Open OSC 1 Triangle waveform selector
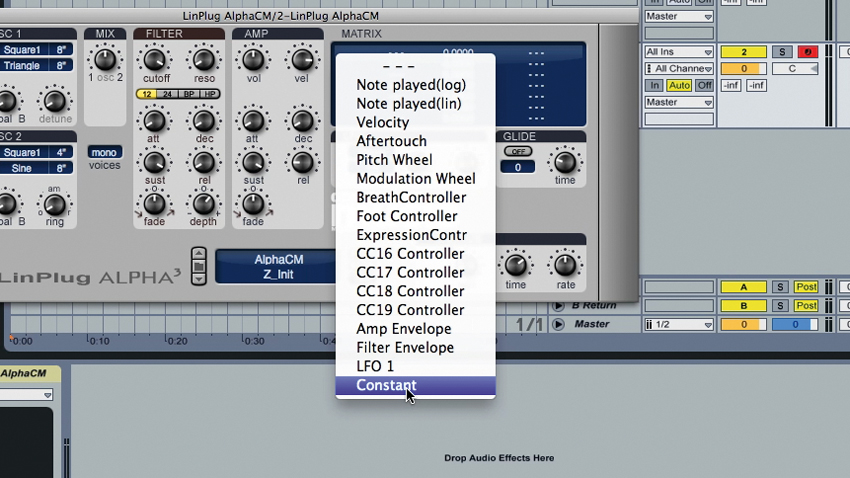This screenshot has height=478, width=850. coord(22,66)
